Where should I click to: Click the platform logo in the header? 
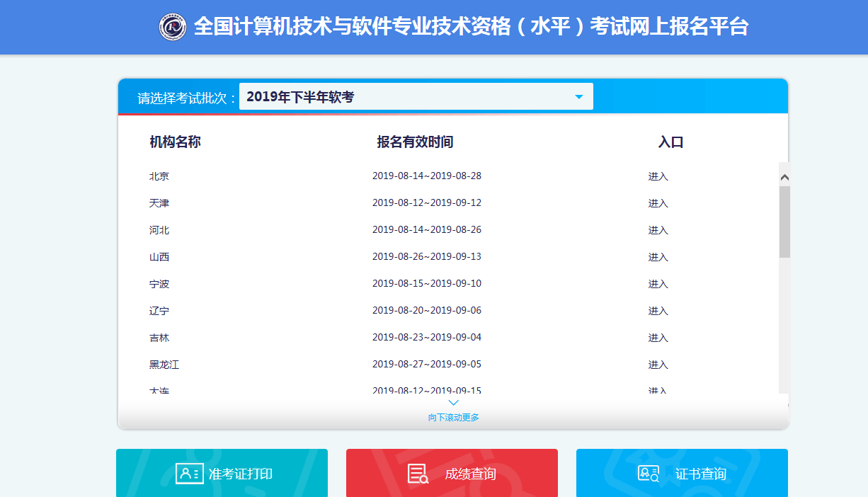[x=173, y=27]
